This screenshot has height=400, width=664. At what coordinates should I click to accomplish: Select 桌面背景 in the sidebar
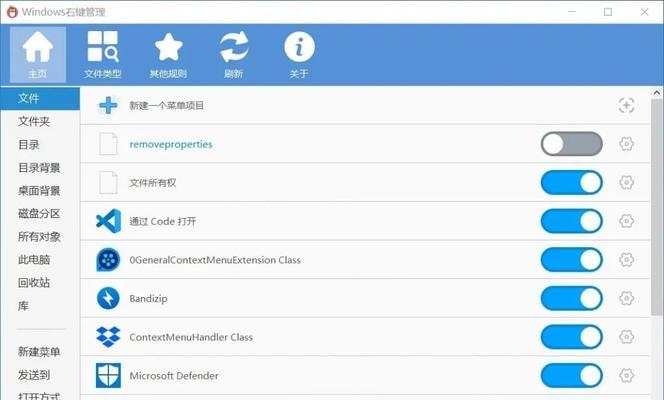40,190
